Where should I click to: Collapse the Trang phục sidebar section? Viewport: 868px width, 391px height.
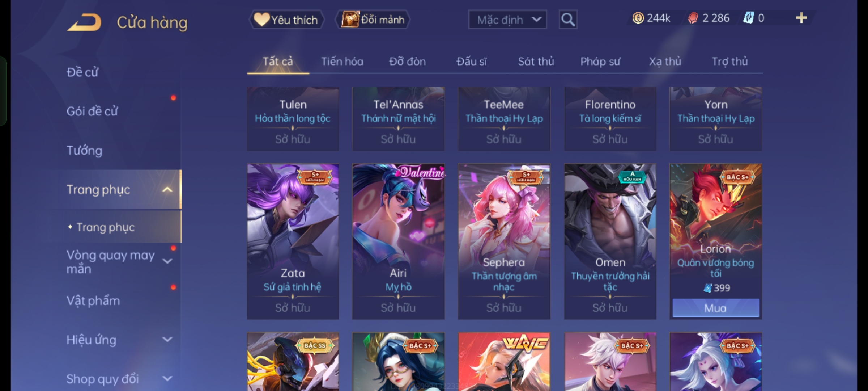167,190
